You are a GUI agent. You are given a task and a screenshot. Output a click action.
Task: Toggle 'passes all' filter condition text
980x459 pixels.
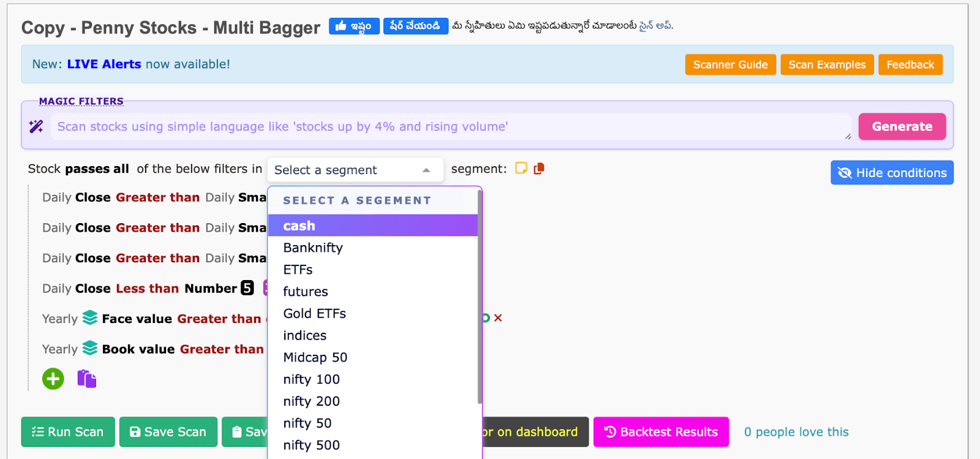click(97, 169)
